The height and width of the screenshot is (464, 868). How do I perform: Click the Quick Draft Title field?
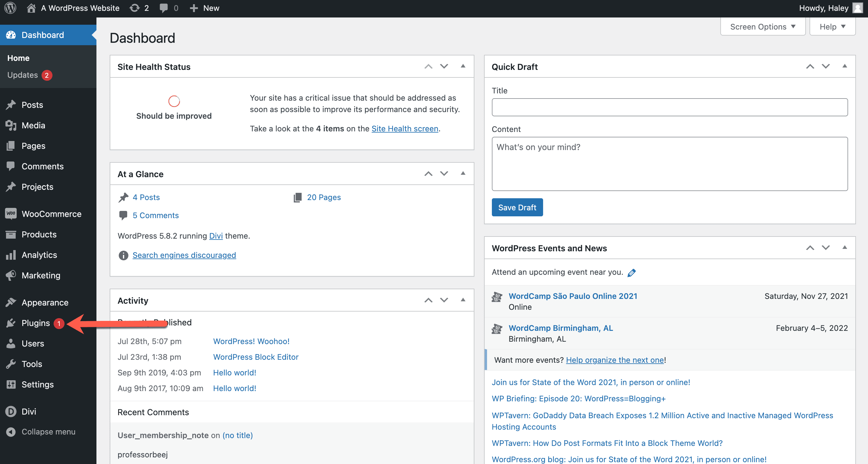click(x=669, y=107)
